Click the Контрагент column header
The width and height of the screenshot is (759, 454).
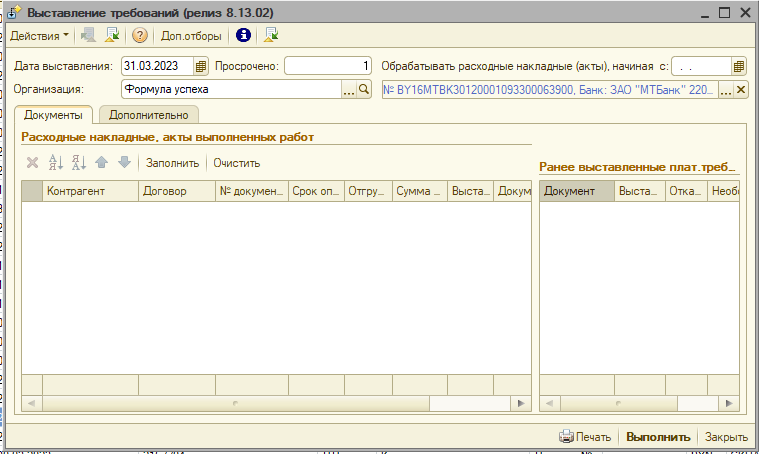click(x=90, y=191)
